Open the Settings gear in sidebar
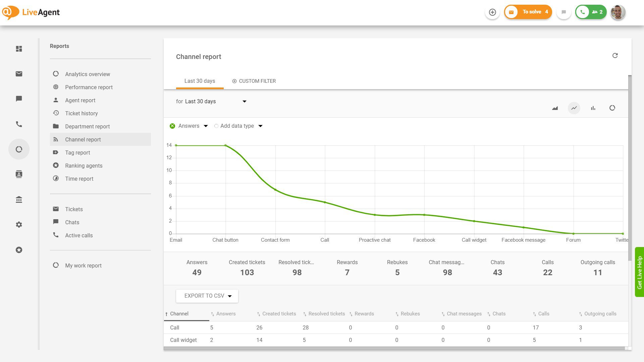Screen dimensions: 644x362 pos(19,225)
